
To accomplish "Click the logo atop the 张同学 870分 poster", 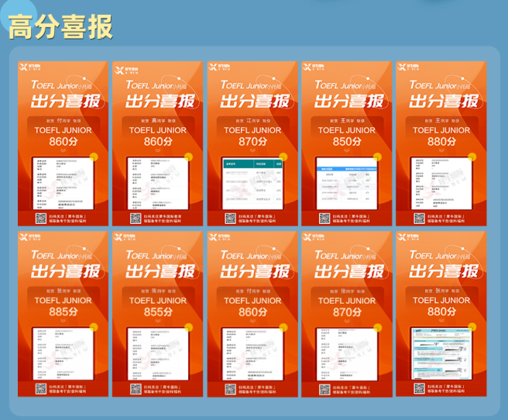I will click(x=314, y=237).
